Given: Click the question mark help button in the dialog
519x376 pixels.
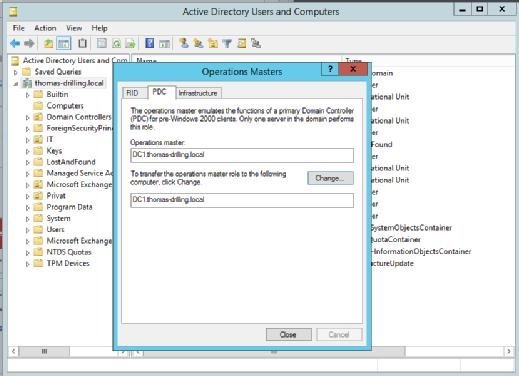Looking at the screenshot, I should point(330,69).
